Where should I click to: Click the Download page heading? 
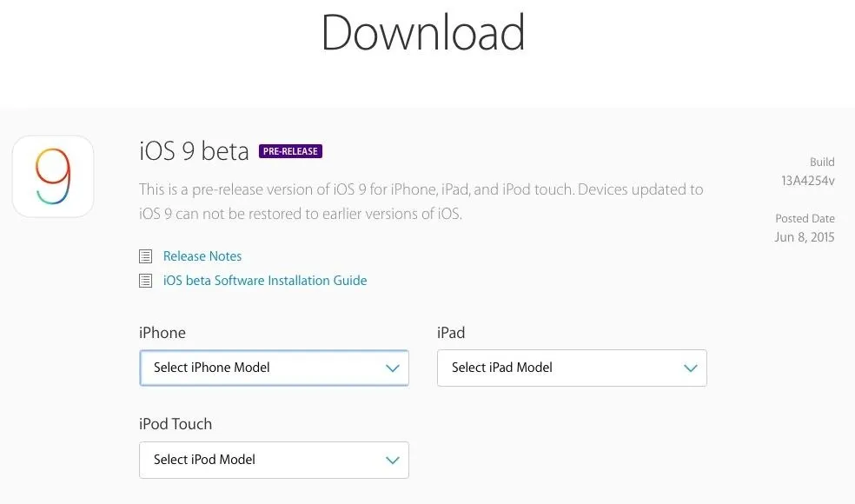click(x=423, y=32)
